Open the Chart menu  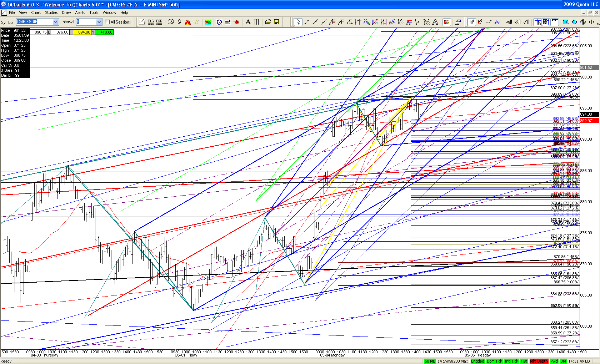tap(36, 12)
